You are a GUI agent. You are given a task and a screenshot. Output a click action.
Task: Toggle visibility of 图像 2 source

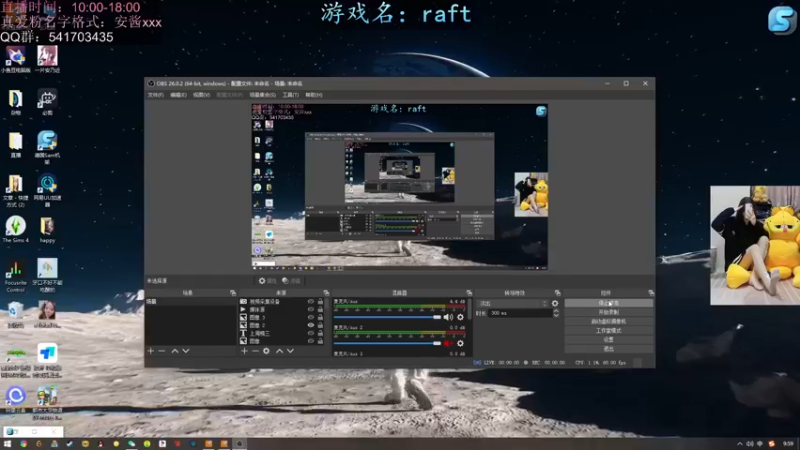pyautogui.click(x=311, y=325)
